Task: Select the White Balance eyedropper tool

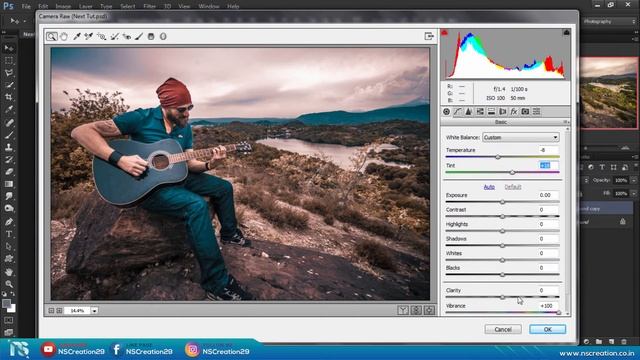Action: click(76, 36)
